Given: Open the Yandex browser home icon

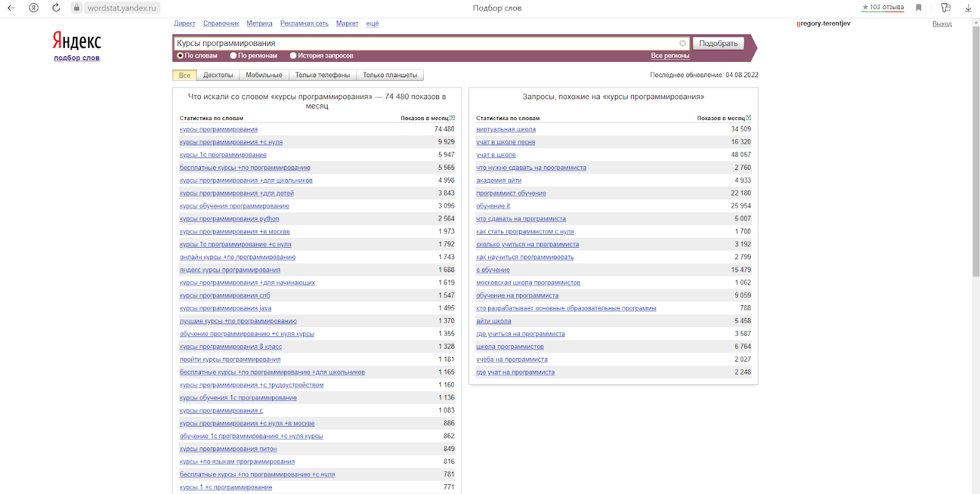Looking at the screenshot, I should tap(34, 8).
